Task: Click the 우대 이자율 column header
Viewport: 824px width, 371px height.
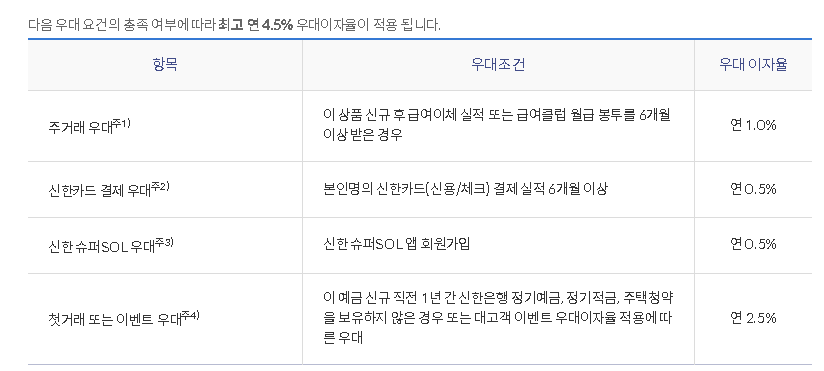Action: [x=753, y=65]
